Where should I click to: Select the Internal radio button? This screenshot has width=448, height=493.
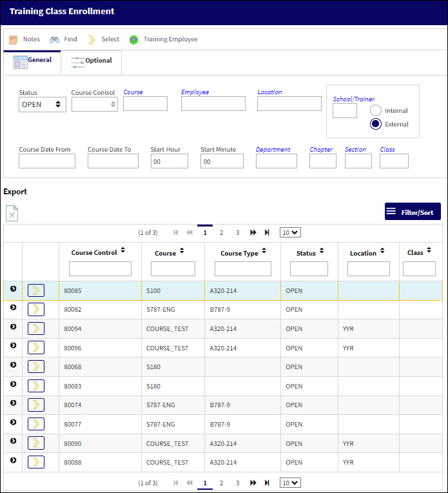coord(376,111)
